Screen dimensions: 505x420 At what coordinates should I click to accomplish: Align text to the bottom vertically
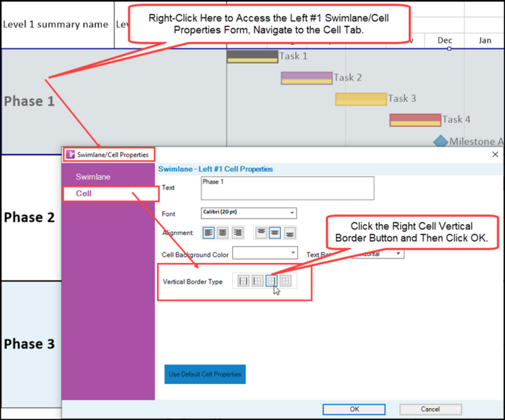(290, 233)
